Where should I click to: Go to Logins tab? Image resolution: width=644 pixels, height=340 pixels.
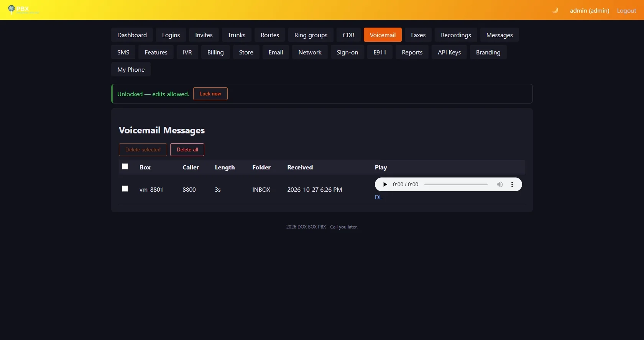(x=171, y=35)
